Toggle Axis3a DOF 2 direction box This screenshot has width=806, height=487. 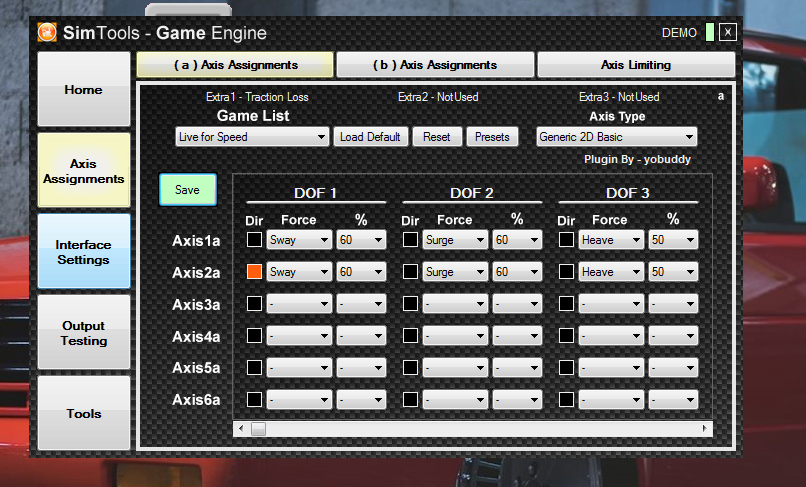click(x=410, y=303)
